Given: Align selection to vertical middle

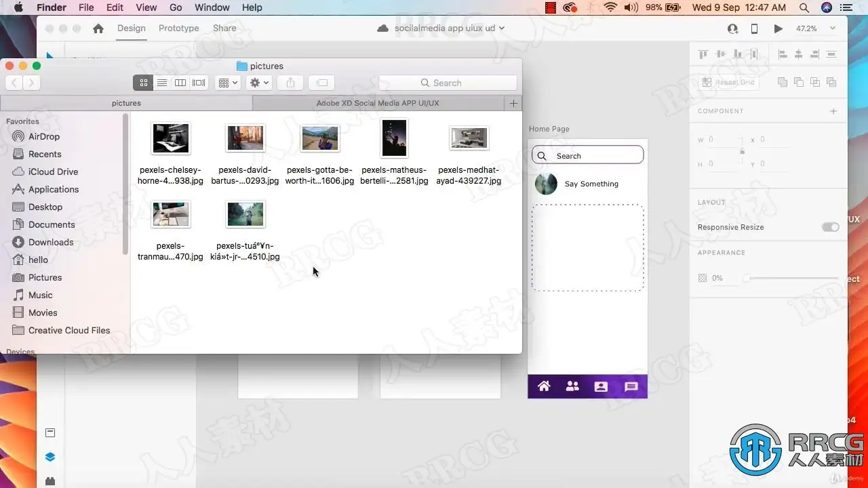Looking at the screenshot, I should [721, 54].
